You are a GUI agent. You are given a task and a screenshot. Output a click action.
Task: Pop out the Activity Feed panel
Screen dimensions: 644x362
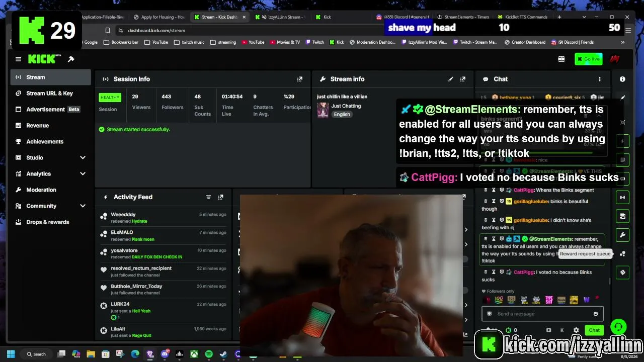[x=220, y=197]
